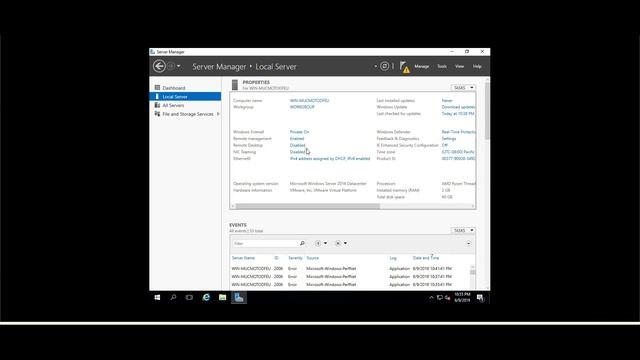Image resolution: width=640 pixels, height=360 pixels.
Task: Click the Refresh icon in header bar
Action: (384, 66)
